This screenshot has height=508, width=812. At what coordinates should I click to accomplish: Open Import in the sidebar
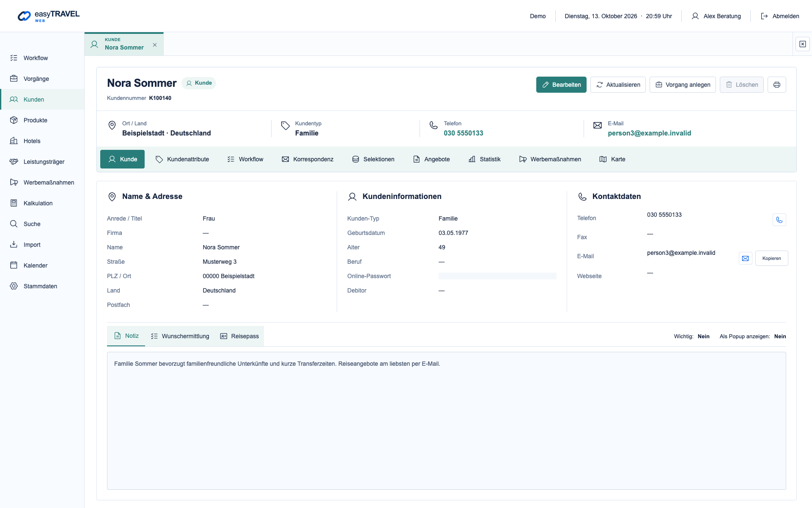[42, 245]
